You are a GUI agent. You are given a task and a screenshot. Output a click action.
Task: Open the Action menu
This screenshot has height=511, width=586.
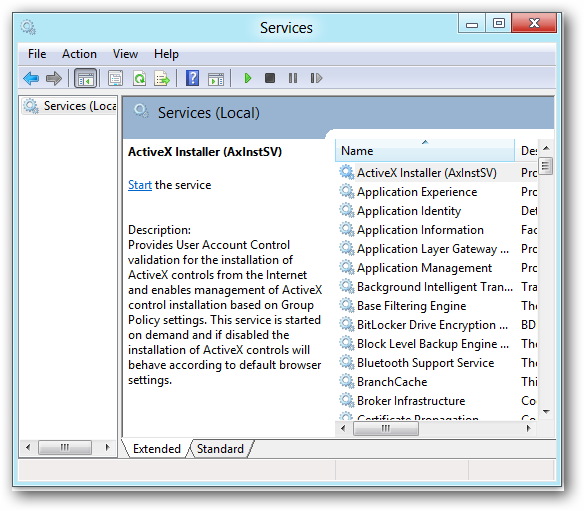coord(79,54)
